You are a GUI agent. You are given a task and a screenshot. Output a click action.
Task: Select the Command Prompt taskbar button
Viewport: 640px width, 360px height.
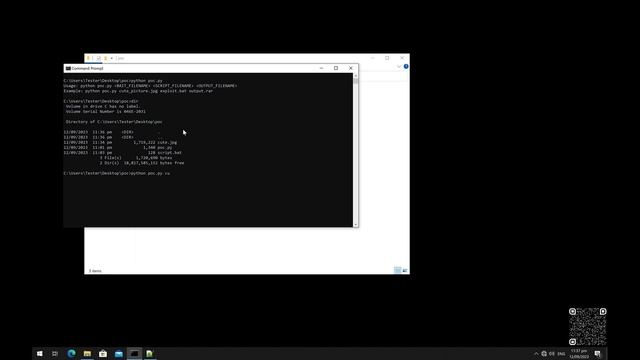click(x=134, y=353)
